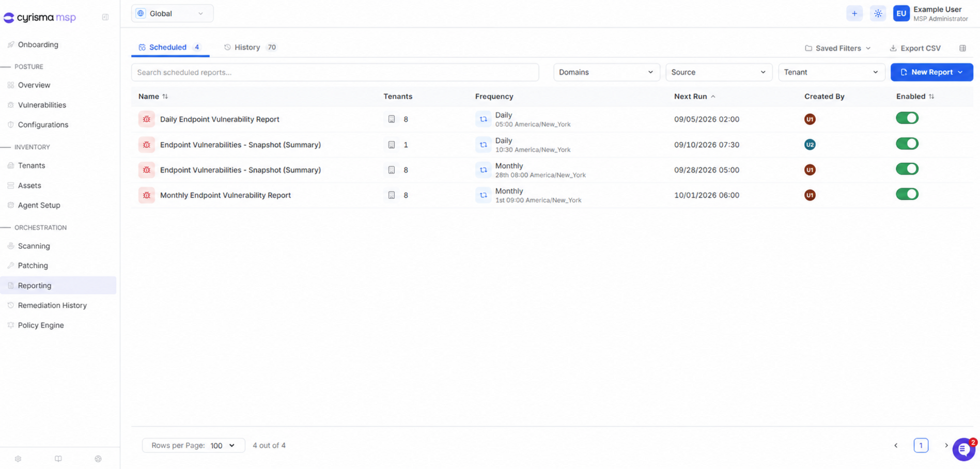Click Export CSV
Image resolution: width=980 pixels, height=469 pixels.
tap(915, 48)
